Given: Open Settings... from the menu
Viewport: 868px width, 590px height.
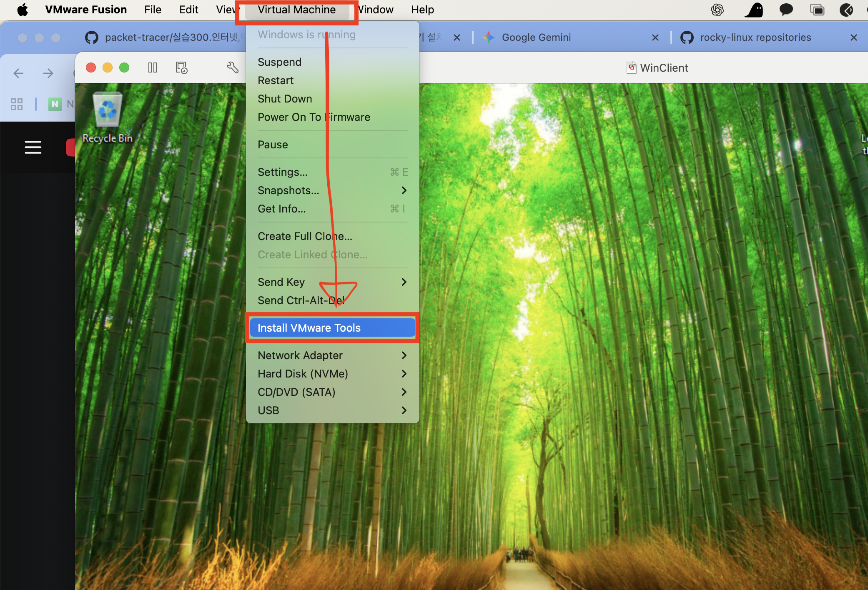Looking at the screenshot, I should (x=332, y=172).
